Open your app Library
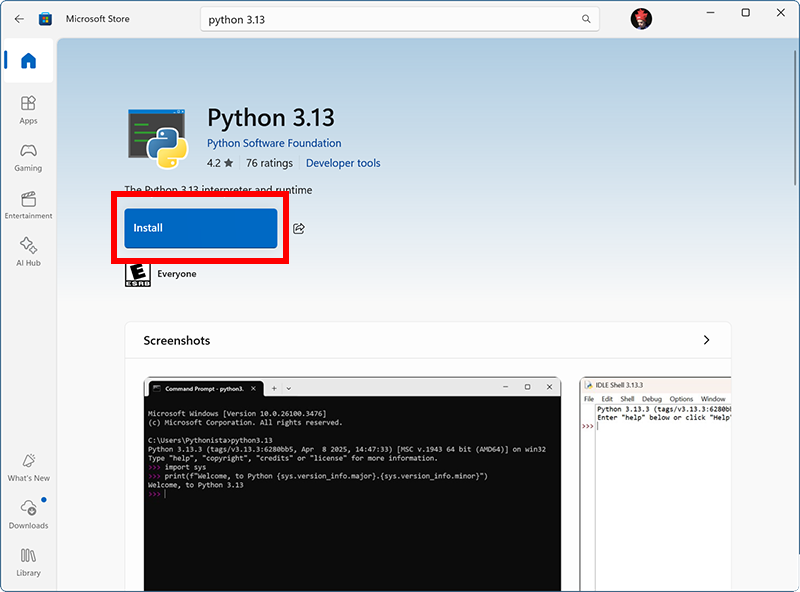The width and height of the screenshot is (800, 592). 27,562
